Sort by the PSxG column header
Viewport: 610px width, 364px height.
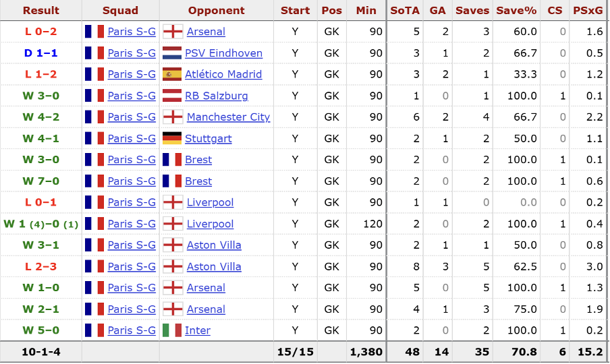(589, 10)
